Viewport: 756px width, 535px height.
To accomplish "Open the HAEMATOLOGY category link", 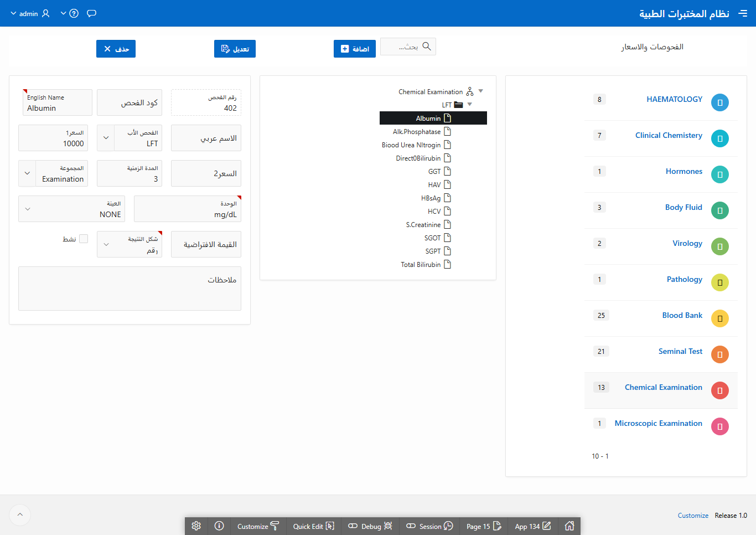I will (x=674, y=99).
